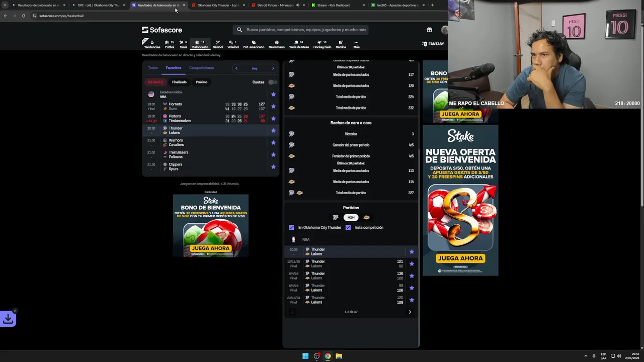644x362 pixels.
Task: Click the browser back arrow
Action: 5,16
